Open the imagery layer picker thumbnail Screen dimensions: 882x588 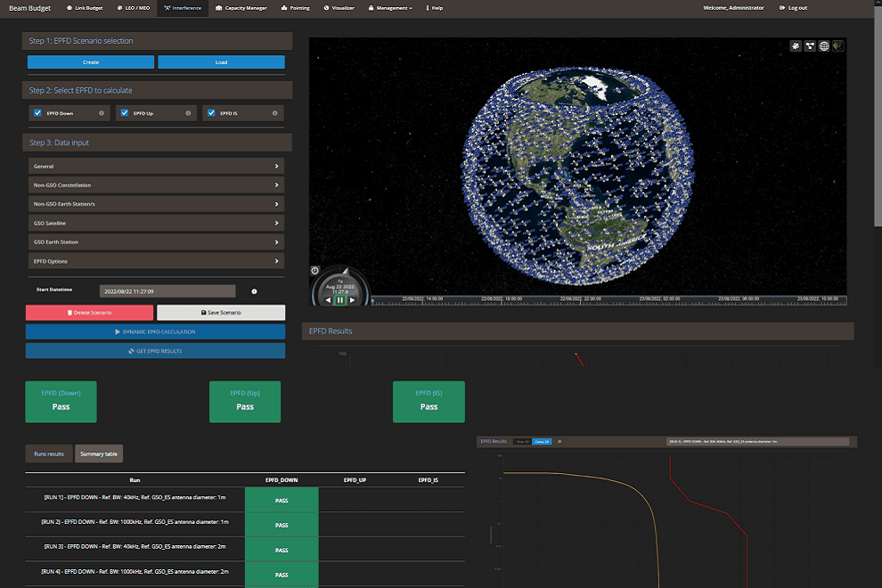(x=838, y=45)
